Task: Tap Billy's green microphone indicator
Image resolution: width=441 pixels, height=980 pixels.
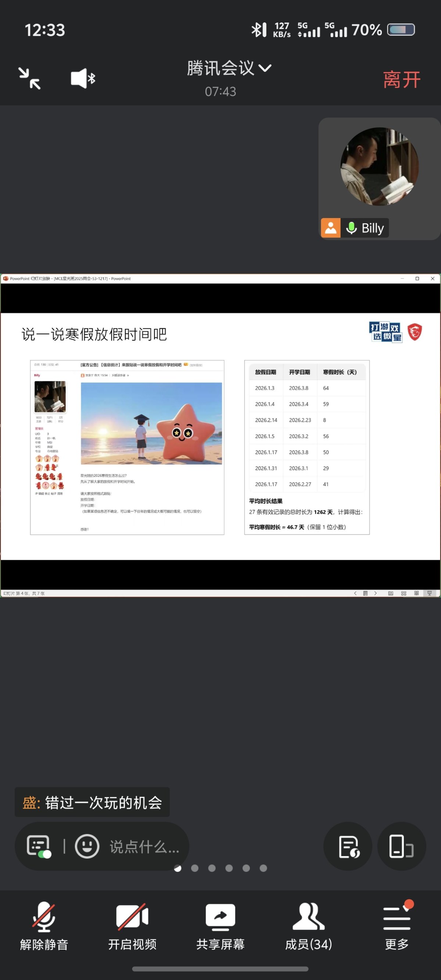Action: [351, 228]
